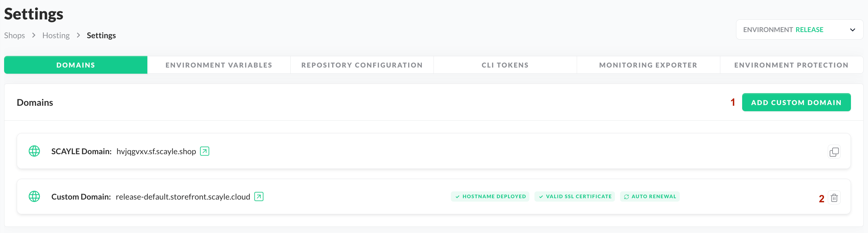The height and width of the screenshot is (233, 868).
Task: Go to the CLI Tokens tab
Action: [x=505, y=65]
